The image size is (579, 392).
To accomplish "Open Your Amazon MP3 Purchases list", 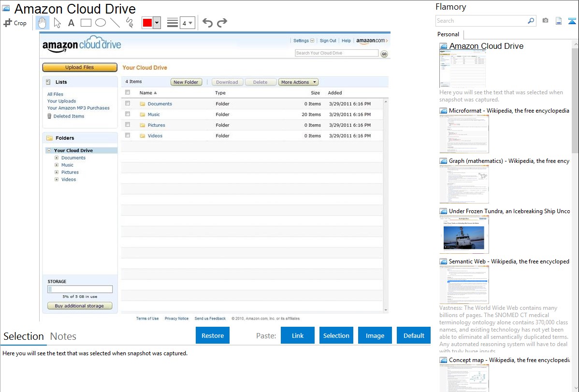I will click(x=78, y=108).
